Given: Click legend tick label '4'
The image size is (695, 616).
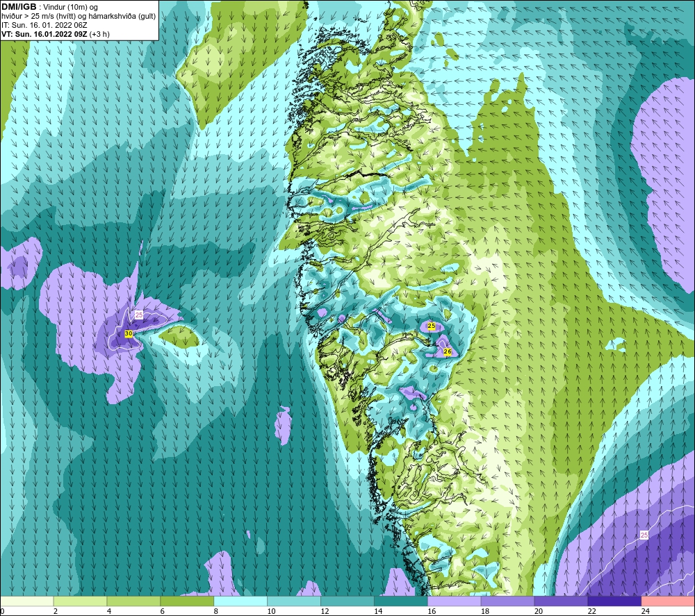Looking at the screenshot, I should (x=109, y=611).
